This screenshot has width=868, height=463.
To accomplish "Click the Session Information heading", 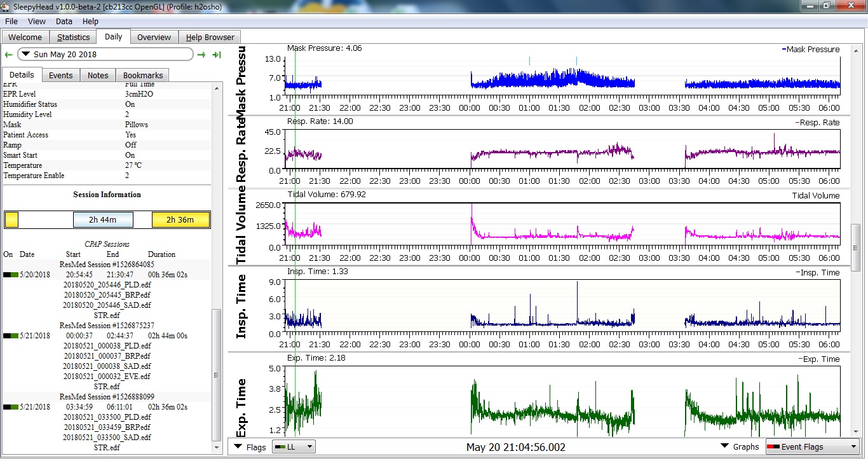I will pyautogui.click(x=107, y=195).
